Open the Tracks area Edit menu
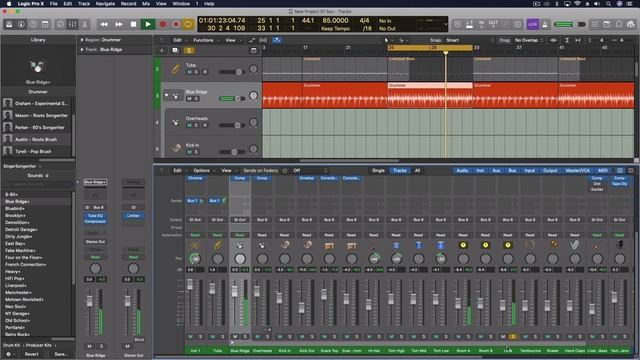This screenshot has height=360, width=640. pos(178,40)
